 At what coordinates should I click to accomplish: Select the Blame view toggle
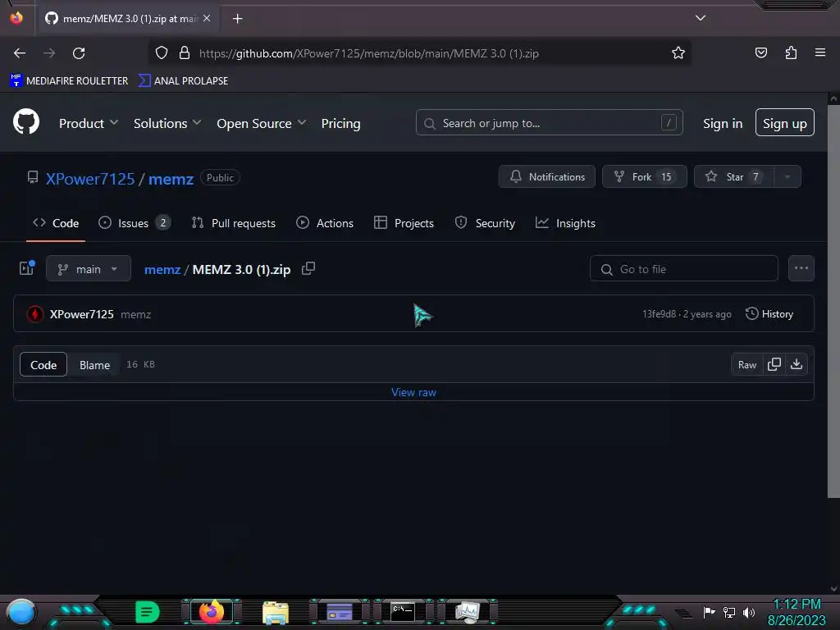tap(95, 365)
